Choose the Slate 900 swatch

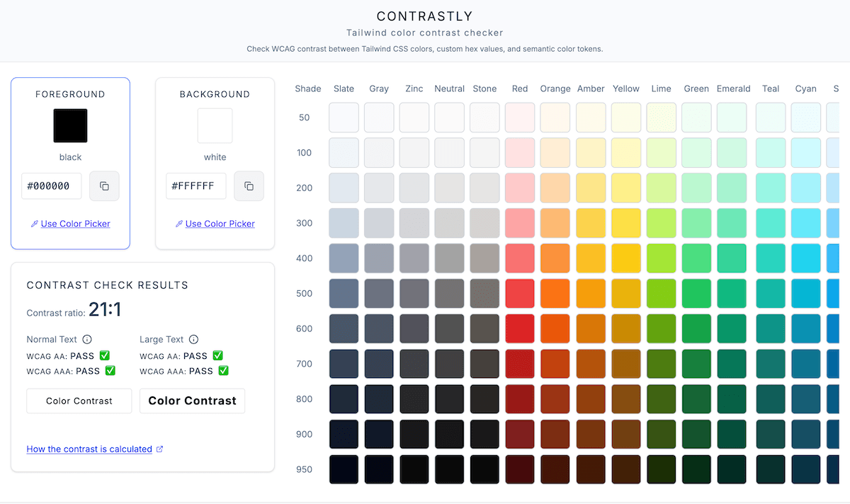[x=344, y=434]
